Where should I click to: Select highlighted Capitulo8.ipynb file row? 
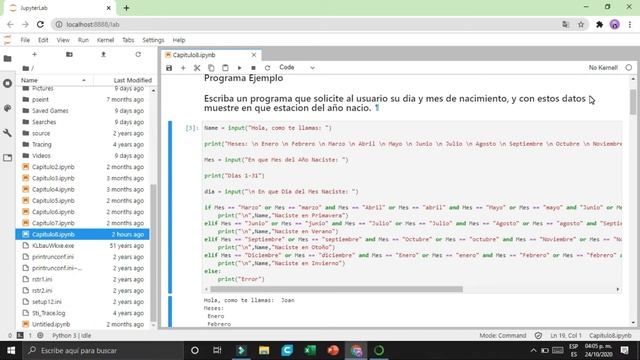click(x=83, y=234)
